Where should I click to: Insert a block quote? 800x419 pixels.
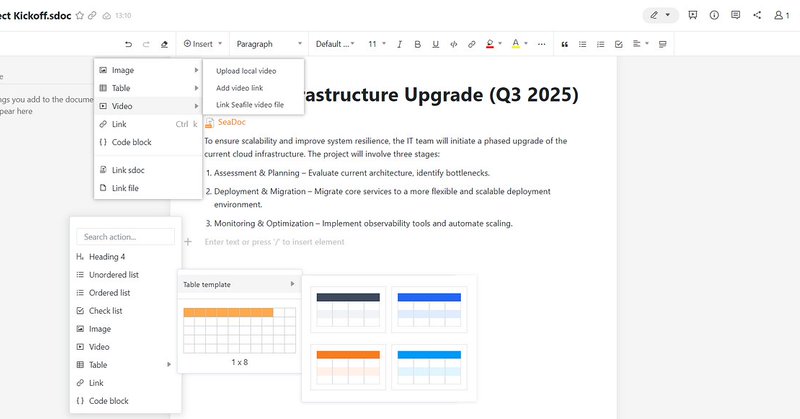tap(564, 44)
